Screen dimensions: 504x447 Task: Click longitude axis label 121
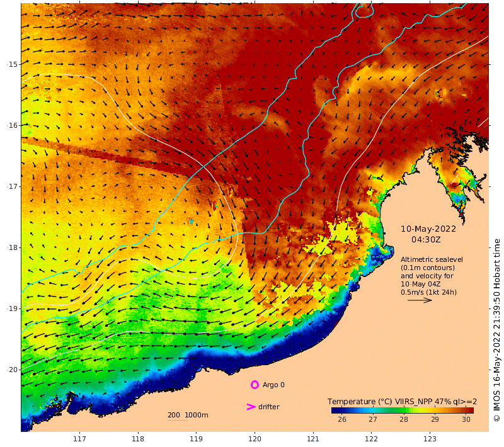313,439
